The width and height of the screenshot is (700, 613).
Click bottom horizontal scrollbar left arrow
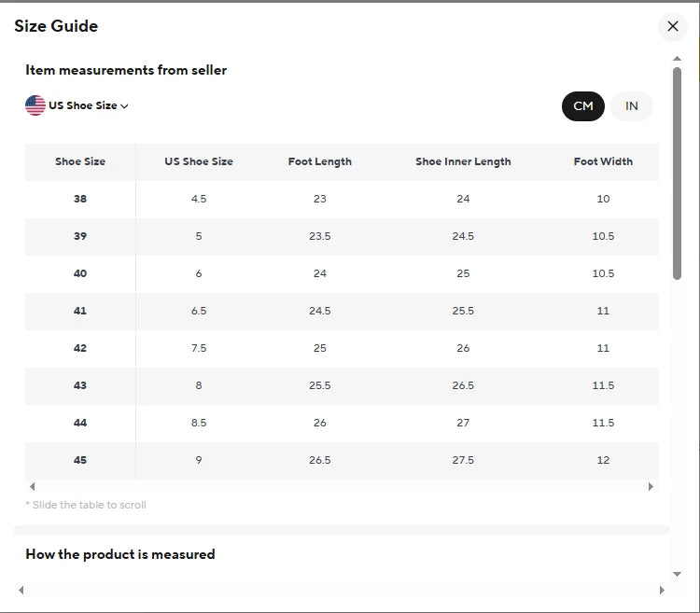(x=21, y=590)
